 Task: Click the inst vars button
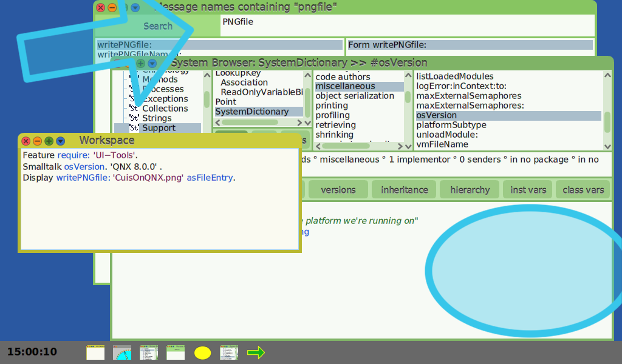click(528, 190)
